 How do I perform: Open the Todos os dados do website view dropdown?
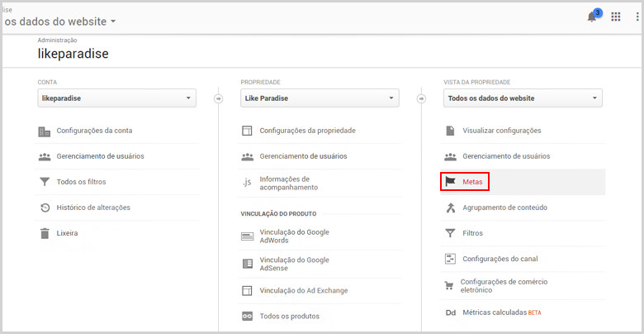click(523, 98)
